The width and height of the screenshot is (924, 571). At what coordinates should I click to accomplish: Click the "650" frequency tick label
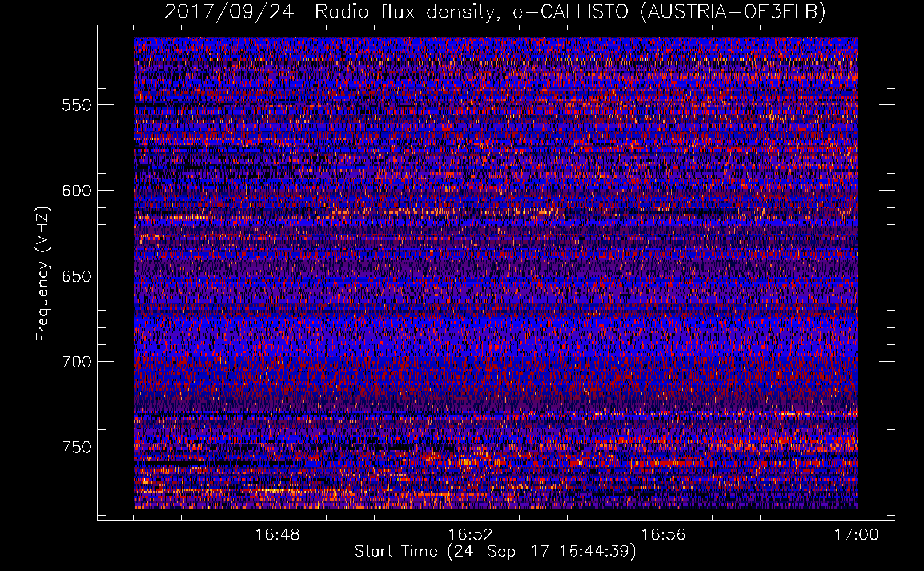coord(77,276)
